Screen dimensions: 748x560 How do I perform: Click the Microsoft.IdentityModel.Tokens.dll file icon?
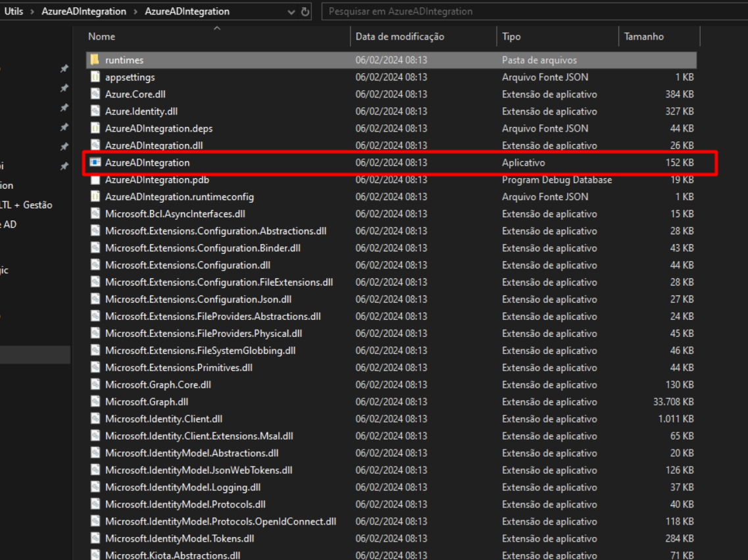coord(95,538)
